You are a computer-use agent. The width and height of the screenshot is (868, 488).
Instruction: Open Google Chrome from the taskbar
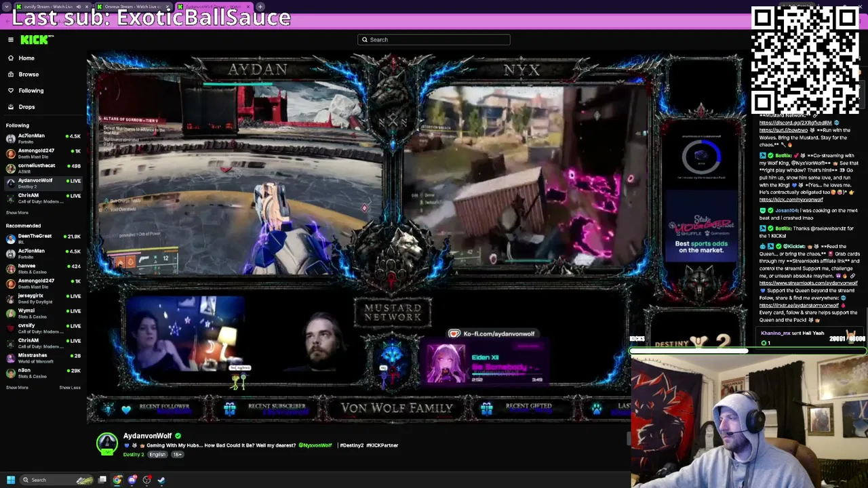tap(117, 480)
